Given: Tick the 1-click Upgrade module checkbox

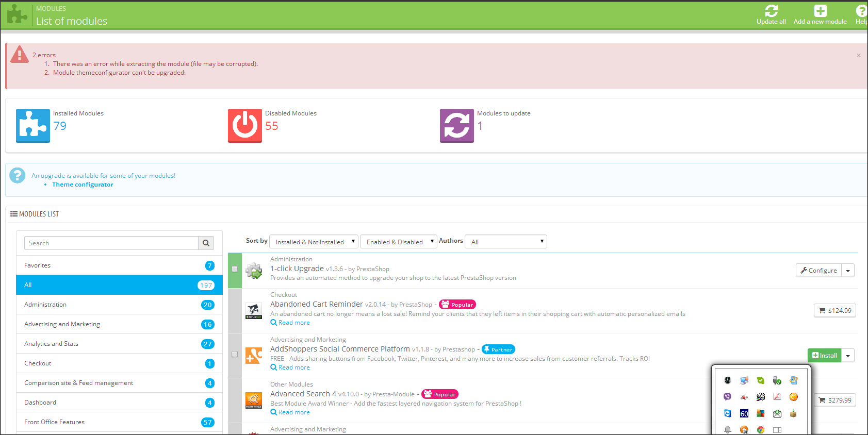Looking at the screenshot, I should (x=235, y=269).
